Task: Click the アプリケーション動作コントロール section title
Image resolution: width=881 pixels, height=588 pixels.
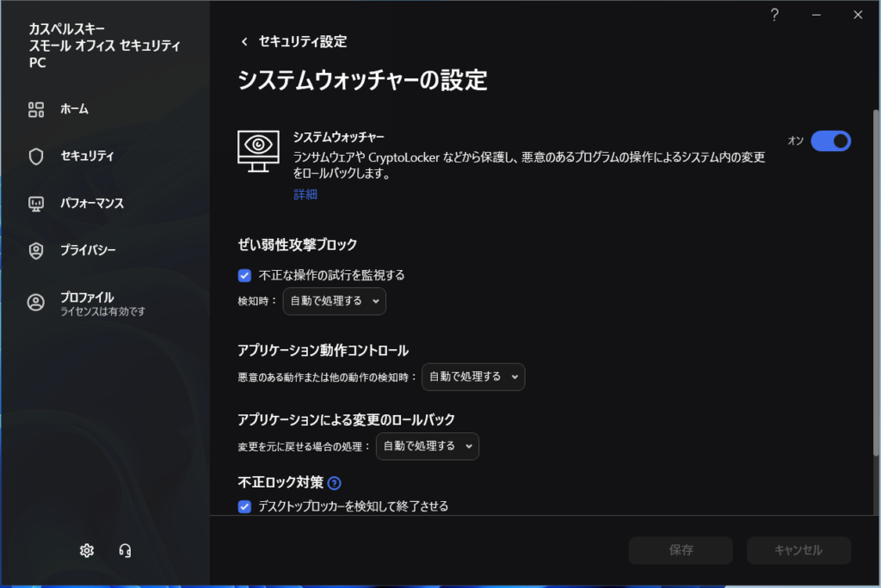Action: [x=323, y=351]
